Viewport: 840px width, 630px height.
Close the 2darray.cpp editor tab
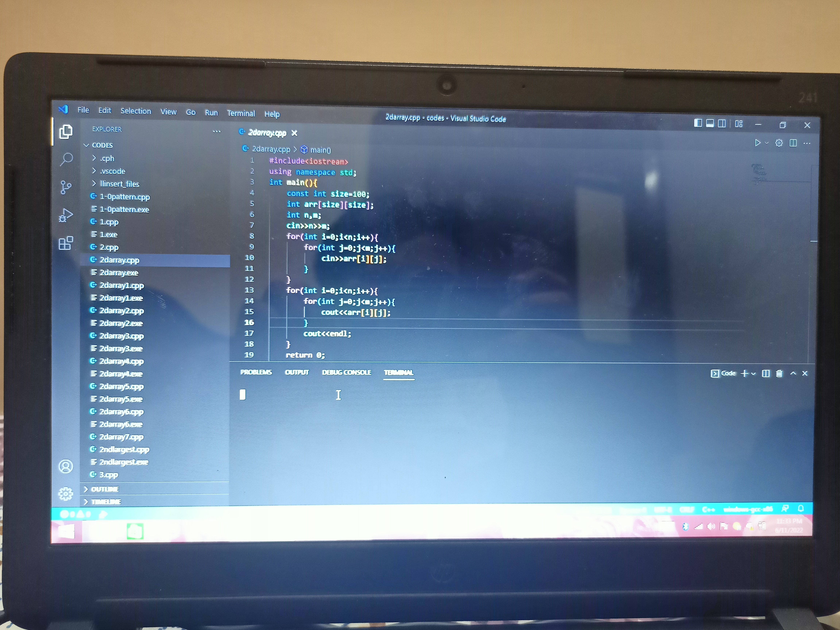[x=294, y=133]
